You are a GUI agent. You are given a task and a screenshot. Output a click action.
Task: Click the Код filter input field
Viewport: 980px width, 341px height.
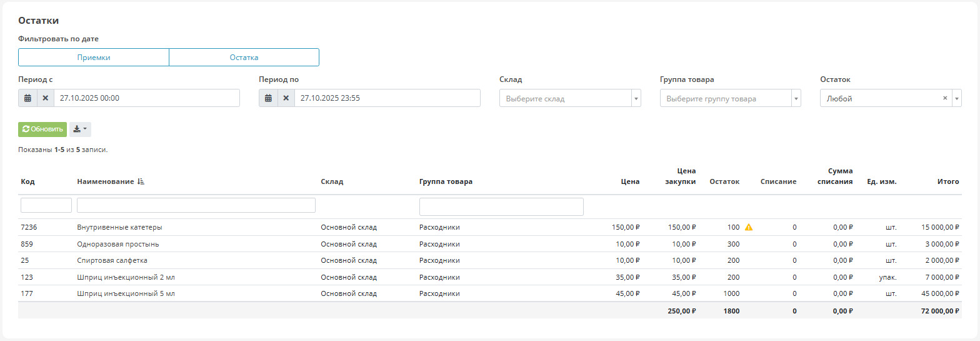coord(46,205)
